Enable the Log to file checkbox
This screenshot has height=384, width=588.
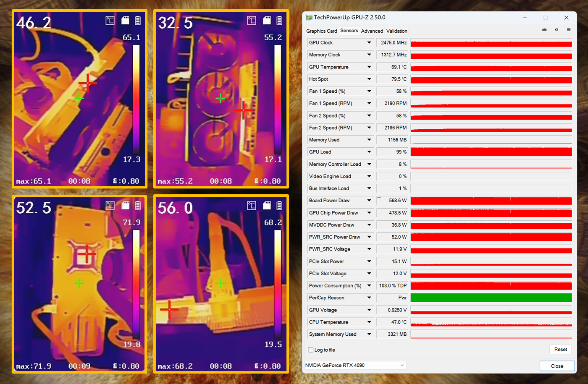point(311,350)
